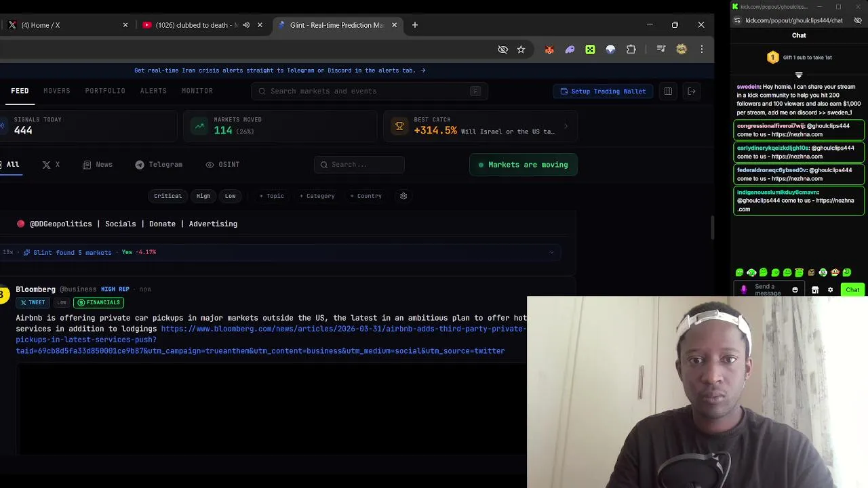Click the Iran crisis alerts banner link
The image size is (868, 488).
pyautogui.click(x=279, y=70)
